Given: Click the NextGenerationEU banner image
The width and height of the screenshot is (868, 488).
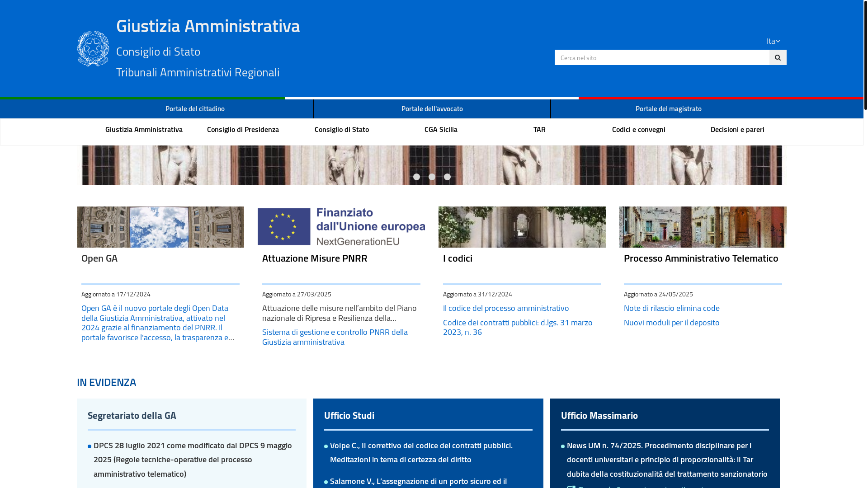Looking at the screenshot, I should coord(341,227).
